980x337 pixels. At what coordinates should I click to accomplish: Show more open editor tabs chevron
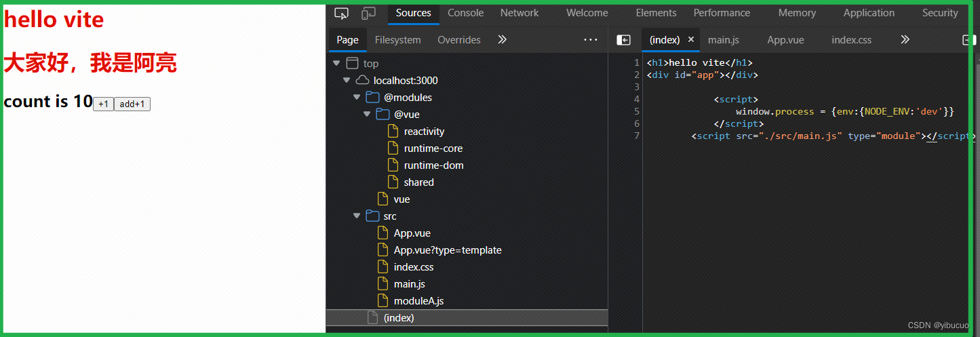coord(905,40)
